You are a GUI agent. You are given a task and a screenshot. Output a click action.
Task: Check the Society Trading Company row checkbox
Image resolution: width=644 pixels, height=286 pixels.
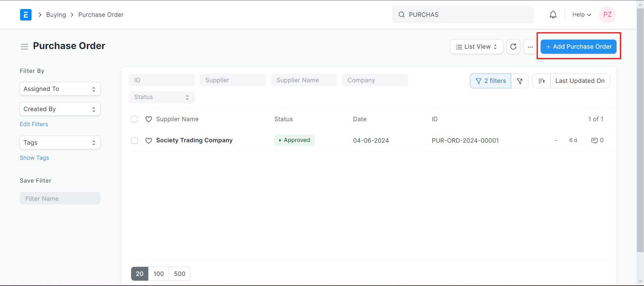(135, 140)
